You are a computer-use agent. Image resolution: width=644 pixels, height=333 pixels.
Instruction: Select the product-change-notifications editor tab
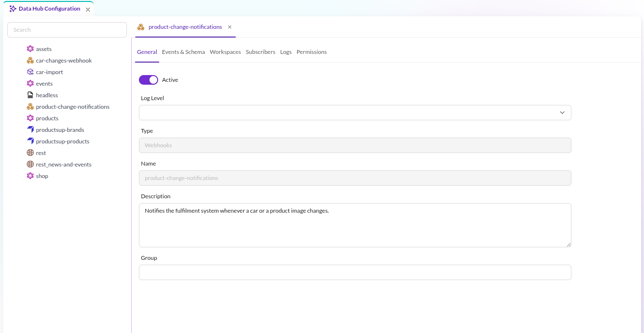[185, 27]
